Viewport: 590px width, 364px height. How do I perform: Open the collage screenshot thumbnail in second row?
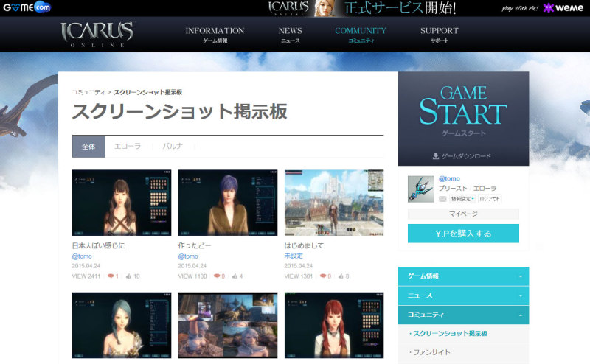[228, 325]
